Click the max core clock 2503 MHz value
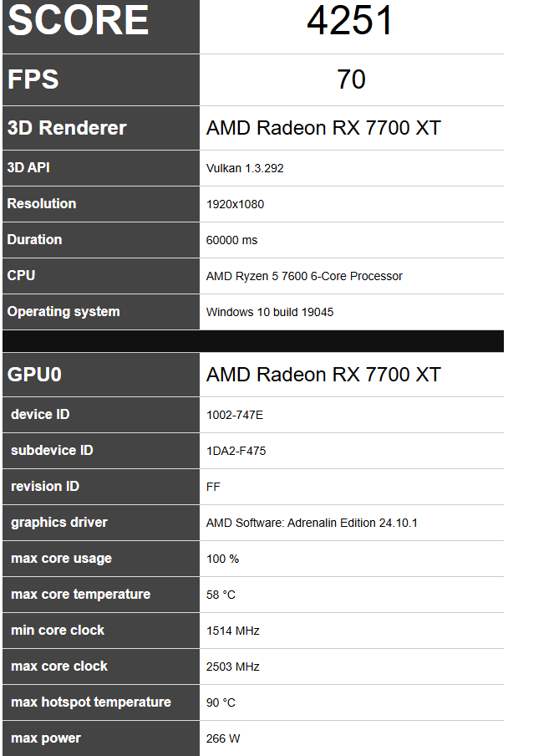The width and height of the screenshot is (559, 756). 233,667
